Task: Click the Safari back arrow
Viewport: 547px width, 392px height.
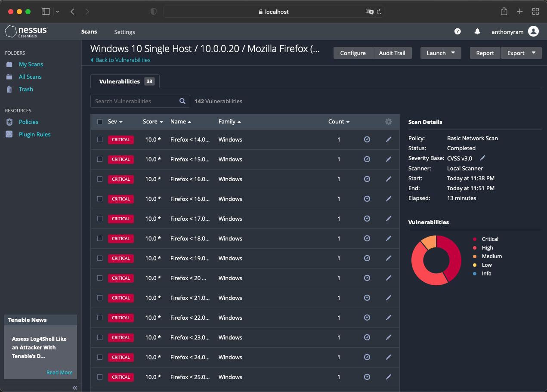Action: (72, 12)
